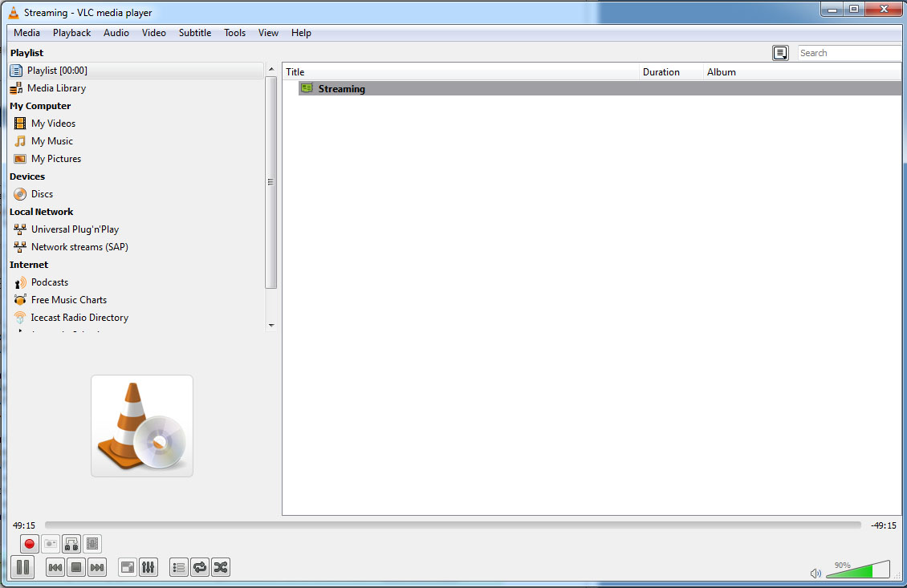Open the Subtitle menu
This screenshot has width=907, height=588.
pyautogui.click(x=195, y=33)
